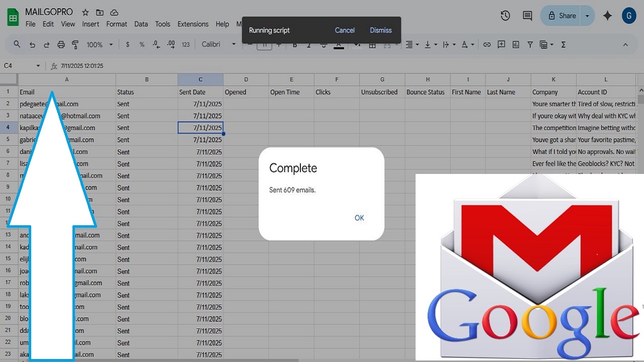Open text wrapping dropdown
This screenshot has height=362, width=644.
(449, 45)
